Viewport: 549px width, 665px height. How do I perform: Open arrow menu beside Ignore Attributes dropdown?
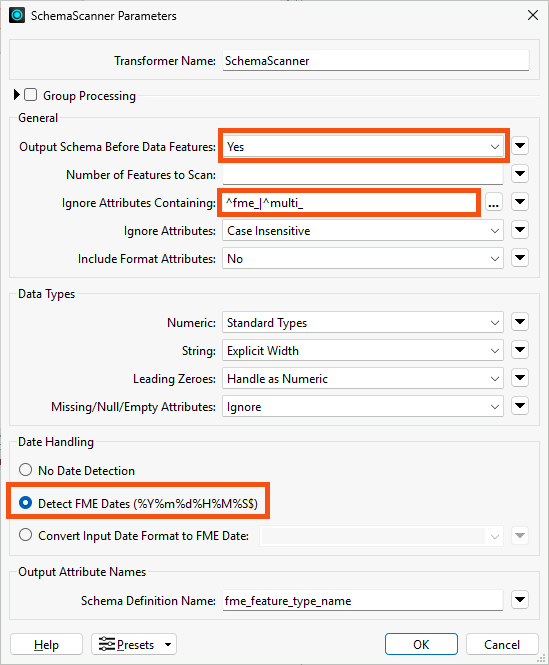(520, 230)
